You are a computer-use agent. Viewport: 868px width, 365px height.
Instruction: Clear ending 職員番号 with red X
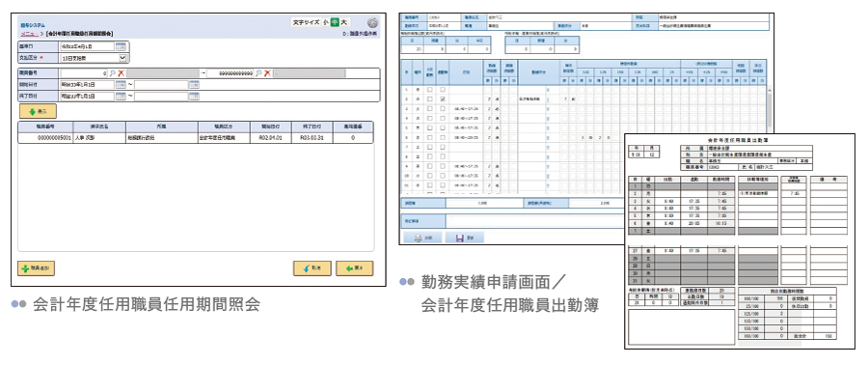(x=267, y=73)
